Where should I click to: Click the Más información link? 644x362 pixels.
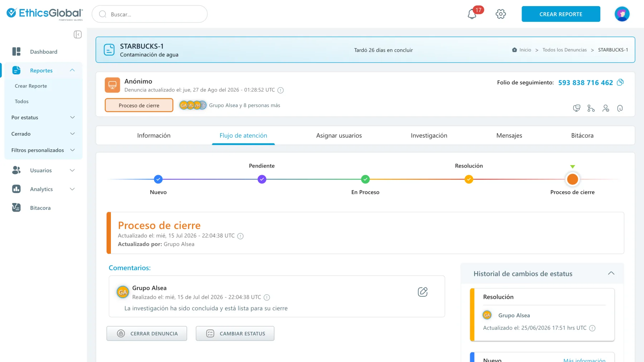[584, 360]
